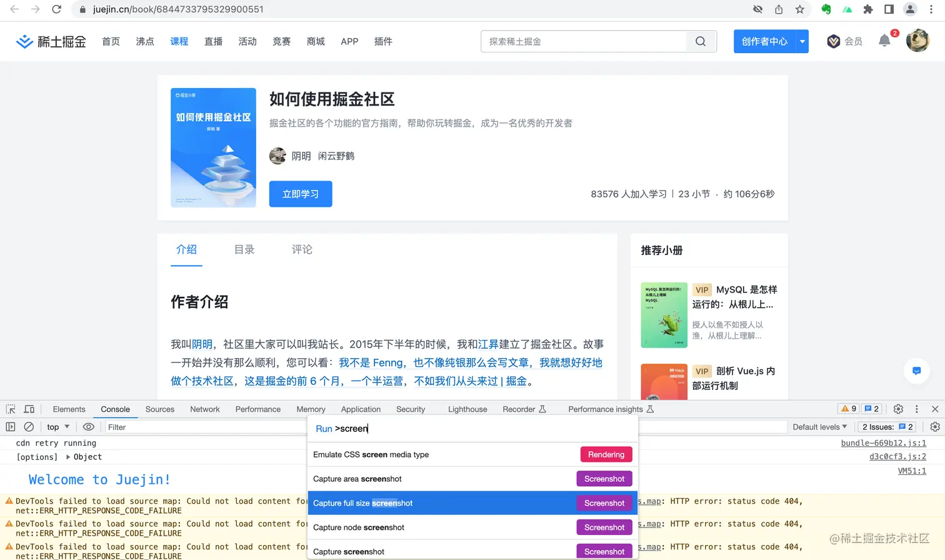Viewport: 945px width, 560px height.
Task: Click the 江昇 author link
Action: (x=488, y=344)
